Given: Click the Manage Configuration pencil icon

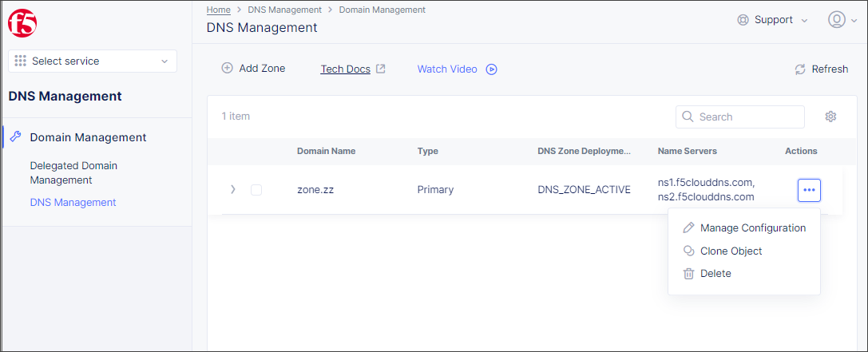Looking at the screenshot, I should [x=688, y=227].
